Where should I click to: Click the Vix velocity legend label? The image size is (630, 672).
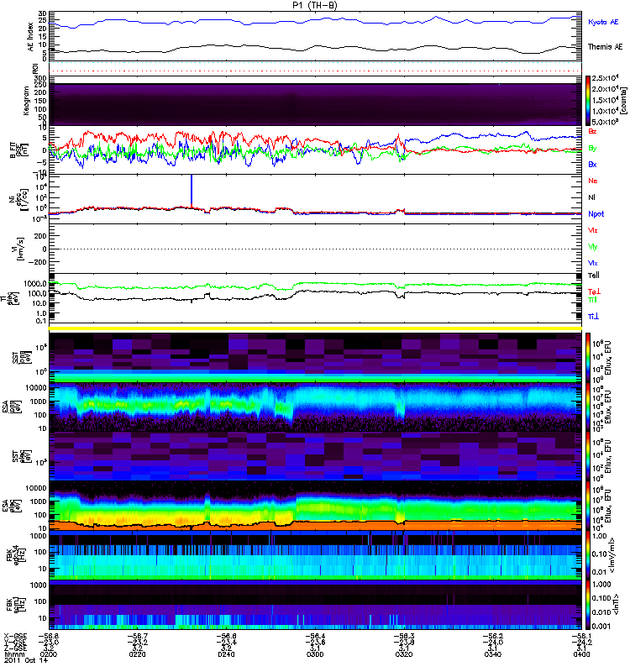click(x=592, y=263)
